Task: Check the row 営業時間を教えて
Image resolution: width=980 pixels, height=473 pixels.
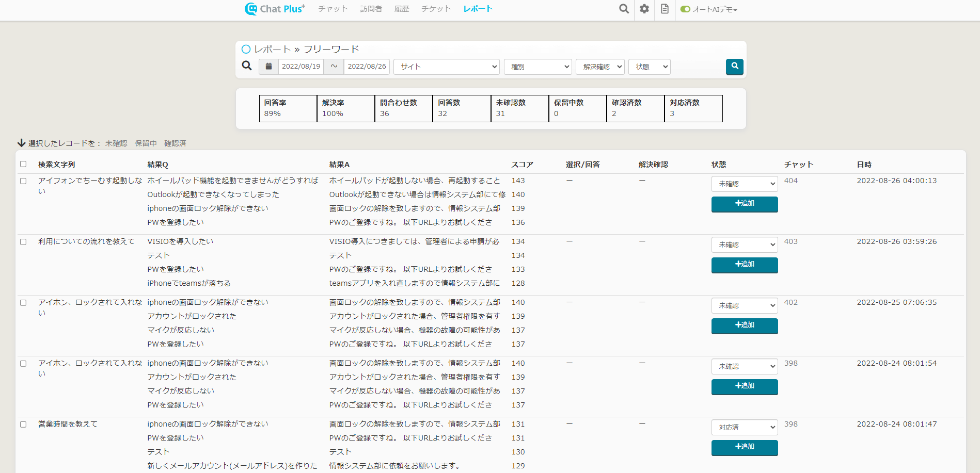Action: tap(23, 425)
